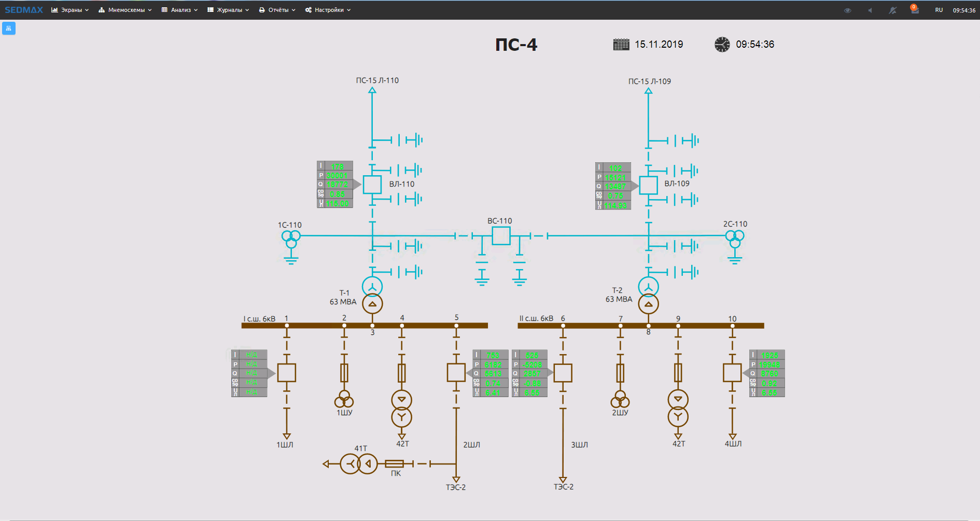Click the ВЛ-110 circuit breaker symbol
The image size is (980, 521).
coord(372,185)
